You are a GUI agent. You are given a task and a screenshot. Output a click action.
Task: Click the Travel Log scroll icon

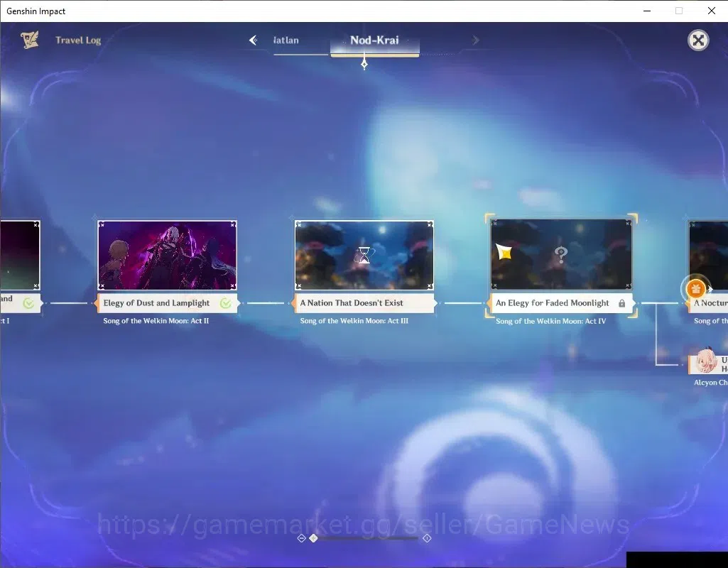click(x=30, y=40)
